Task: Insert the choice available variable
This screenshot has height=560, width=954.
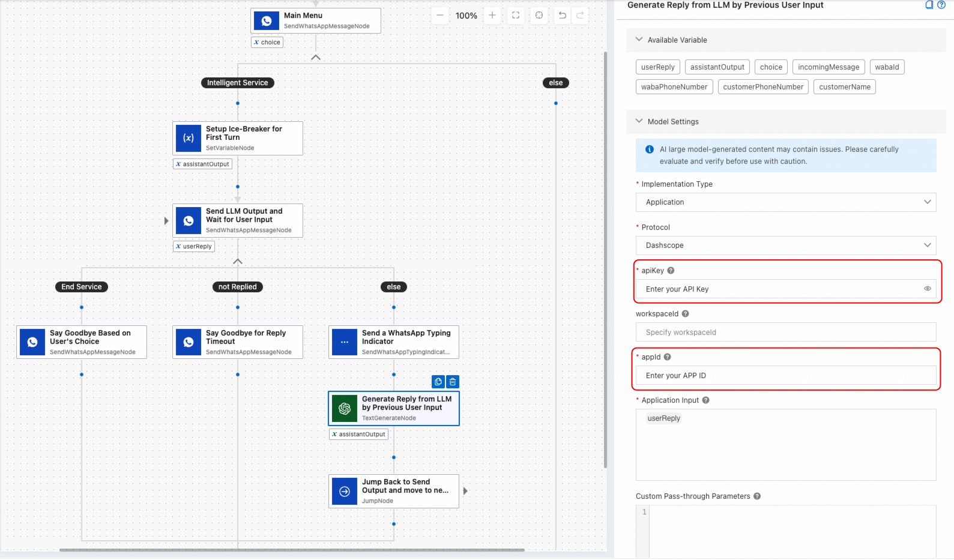Action: point(771,67)
